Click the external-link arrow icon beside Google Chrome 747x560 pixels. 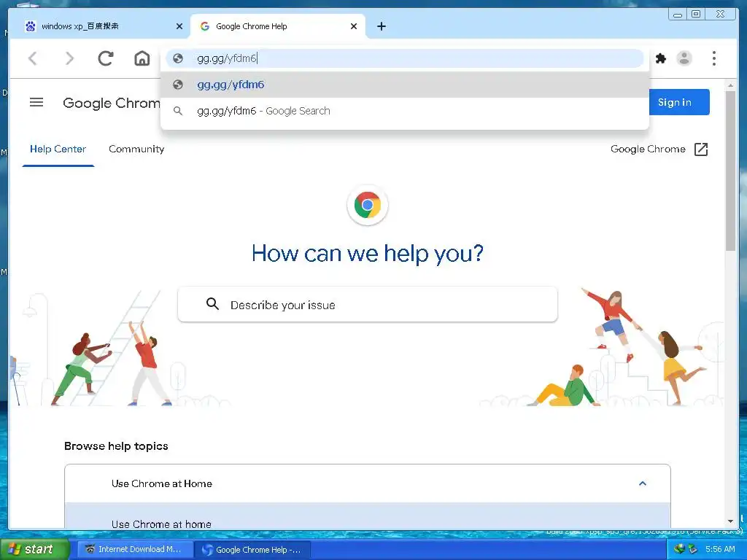click(x=701, y=149)
